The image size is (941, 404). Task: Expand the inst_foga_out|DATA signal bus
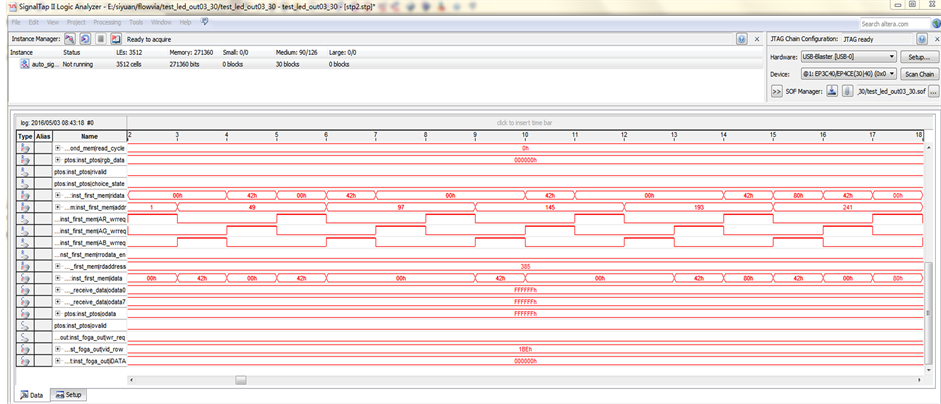point(57,361)
